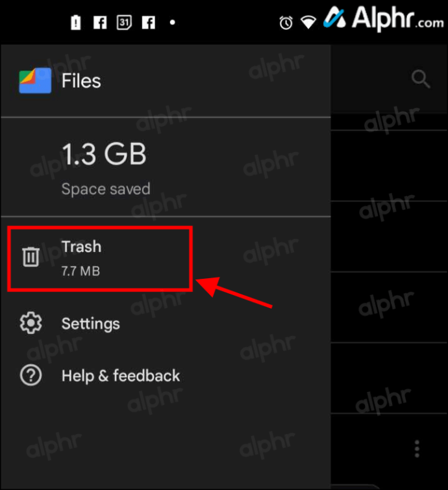Click the Files title text
The image size is (448, 490).
pos(81,81)
